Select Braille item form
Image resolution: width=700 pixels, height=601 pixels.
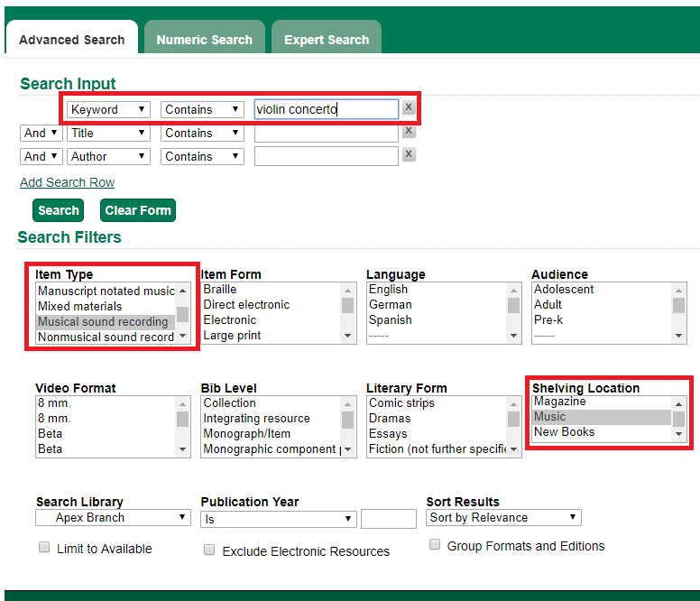point(271,290)
